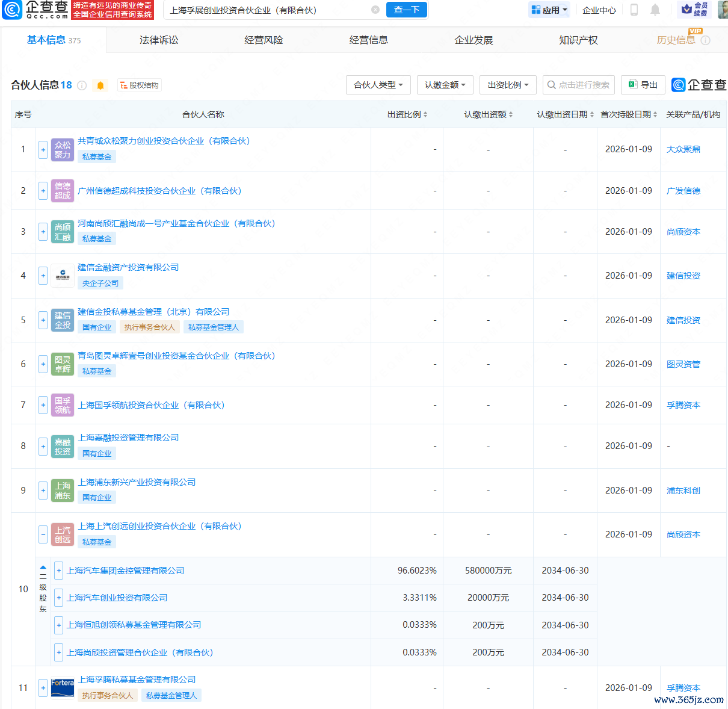Screen dimensions: 728x709
Task: Click the 查一下 search button
Action: tap(407, 10)
